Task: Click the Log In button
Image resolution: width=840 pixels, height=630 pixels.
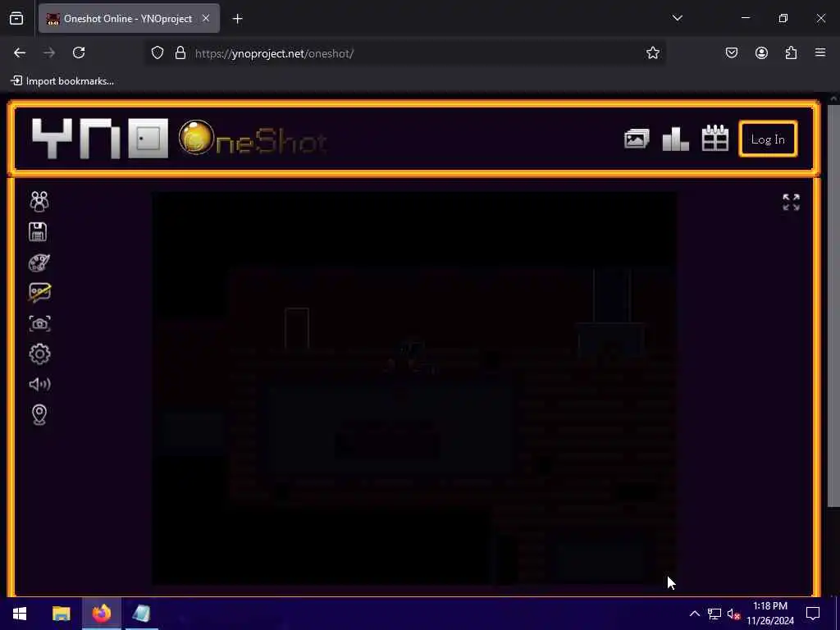Action: pos(768,139)
